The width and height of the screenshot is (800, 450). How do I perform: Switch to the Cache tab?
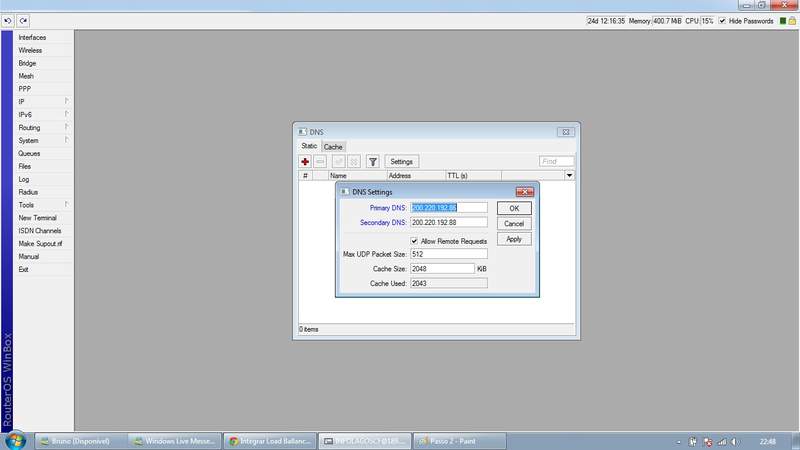[x=333, y=146]
